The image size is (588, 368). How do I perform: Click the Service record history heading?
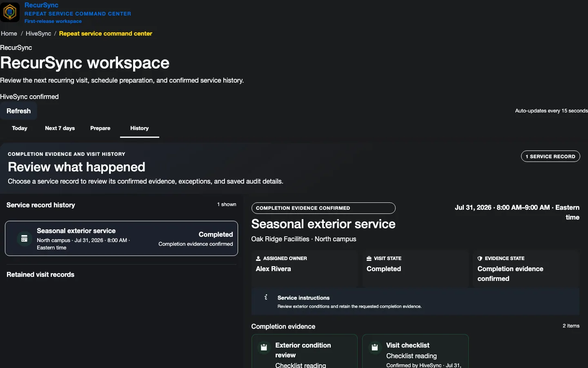[41, 205]
